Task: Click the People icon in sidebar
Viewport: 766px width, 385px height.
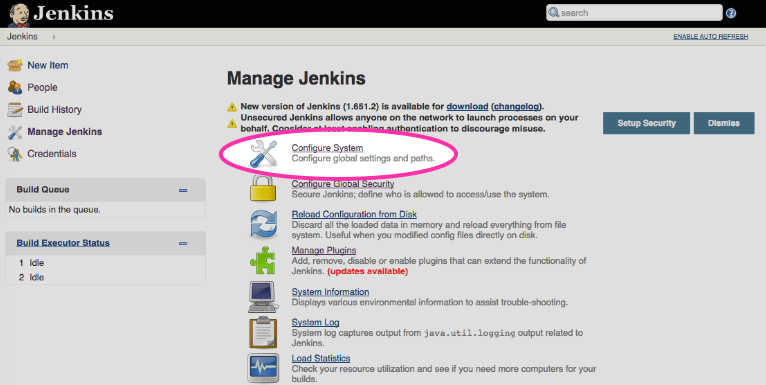Action: coord(15,87)
